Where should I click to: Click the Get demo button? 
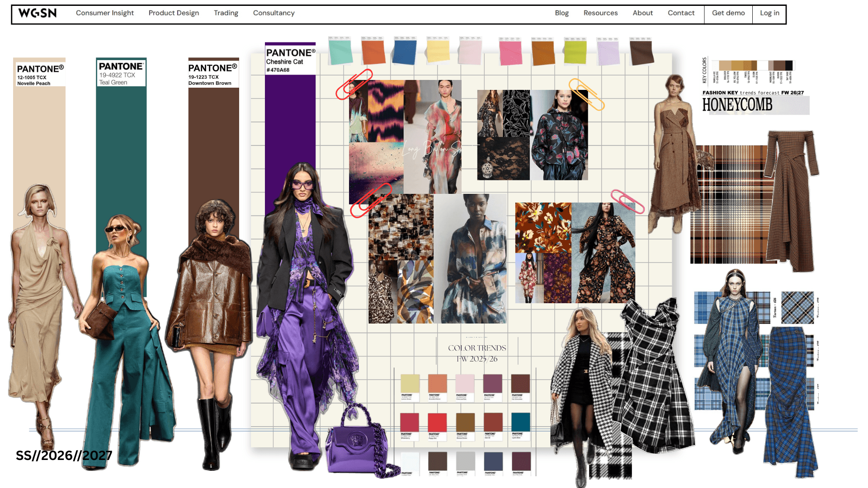point(728,13)
